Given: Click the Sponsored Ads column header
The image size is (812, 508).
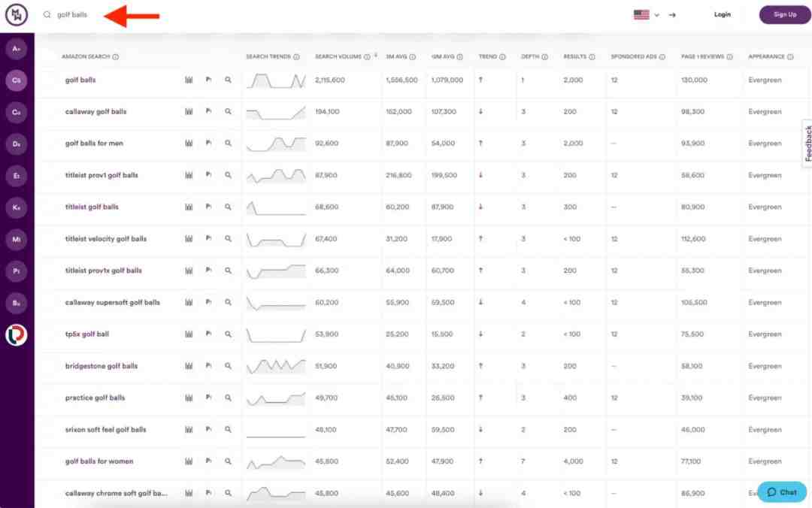Looking at the screenshot, I should coord(633,57).
